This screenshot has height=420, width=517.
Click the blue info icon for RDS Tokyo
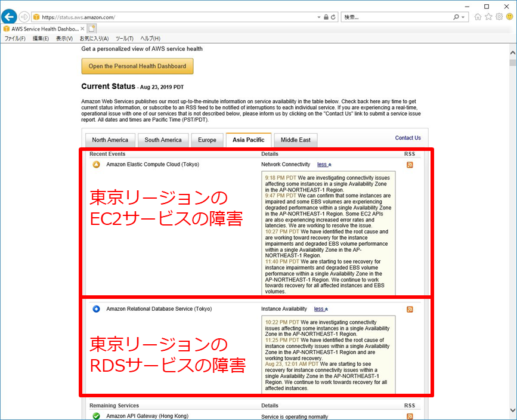[96, 309]
